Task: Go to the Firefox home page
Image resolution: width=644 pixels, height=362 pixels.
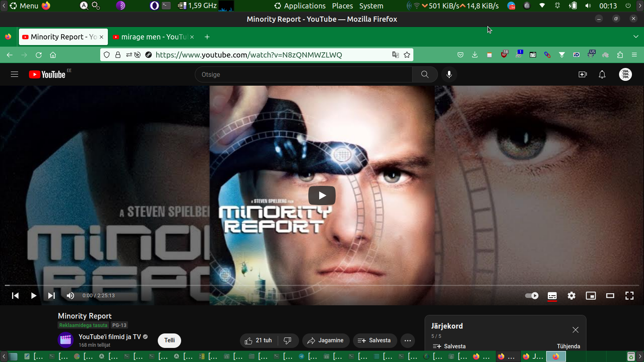Action: pos(53,55)
